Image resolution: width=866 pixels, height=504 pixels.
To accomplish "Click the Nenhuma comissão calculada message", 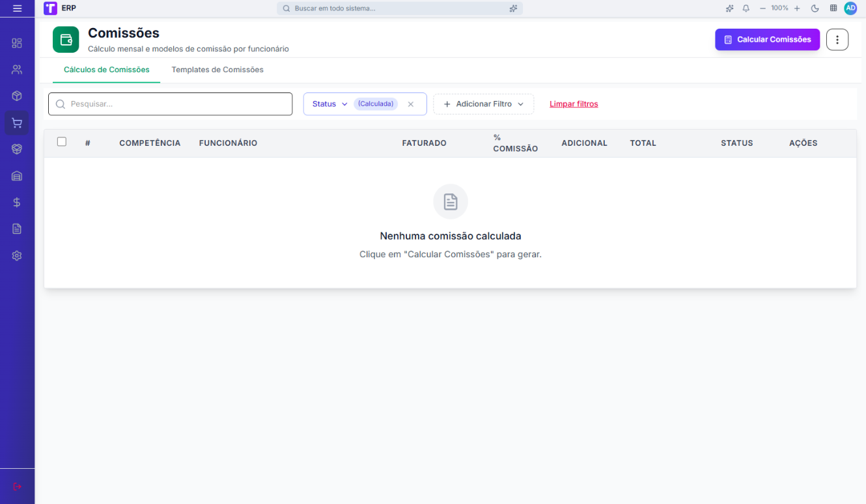I will pos(451,236).
